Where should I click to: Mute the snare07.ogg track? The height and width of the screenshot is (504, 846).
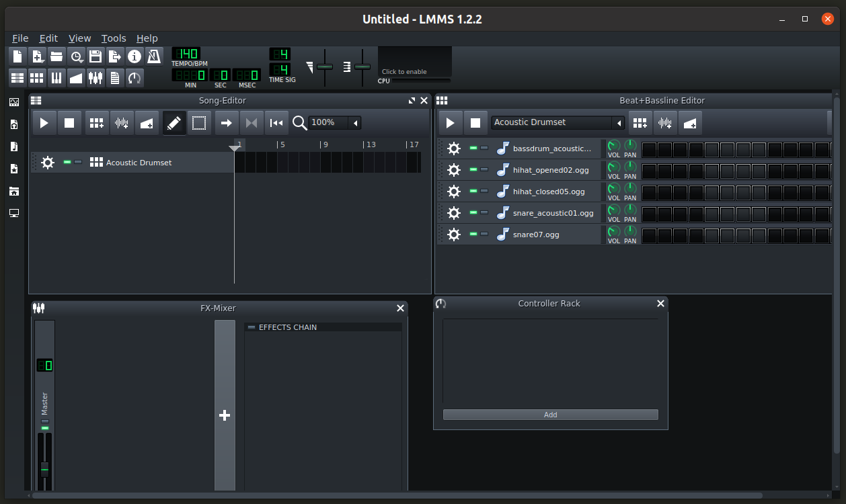[x=473, y=235]
